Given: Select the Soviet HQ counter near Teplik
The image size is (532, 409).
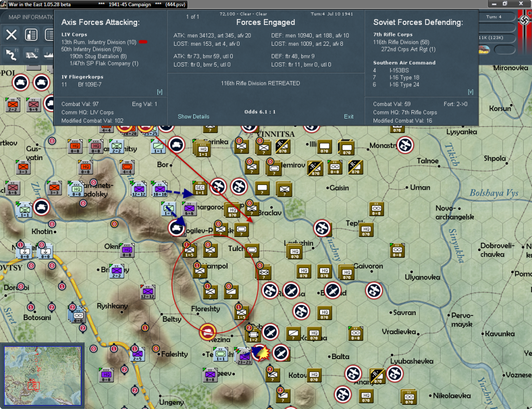Looking at the screenshot, I should point(366,230).
